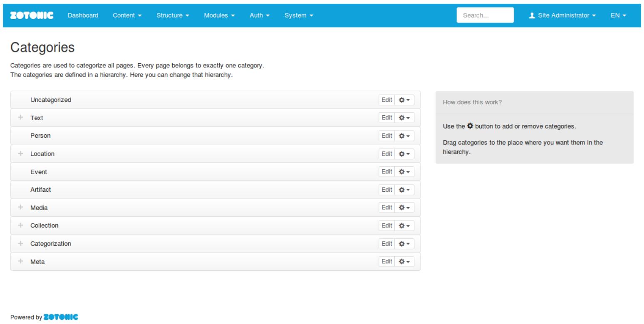Screen dimensions: 644x324
Task: Select the Media row label
Action: click(39, 208)
